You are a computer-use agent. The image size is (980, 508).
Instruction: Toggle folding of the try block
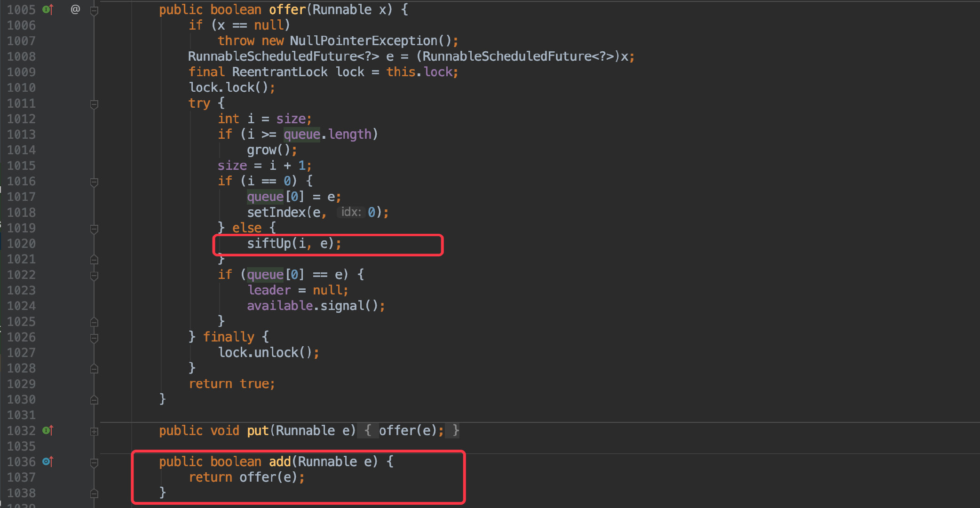94,103
